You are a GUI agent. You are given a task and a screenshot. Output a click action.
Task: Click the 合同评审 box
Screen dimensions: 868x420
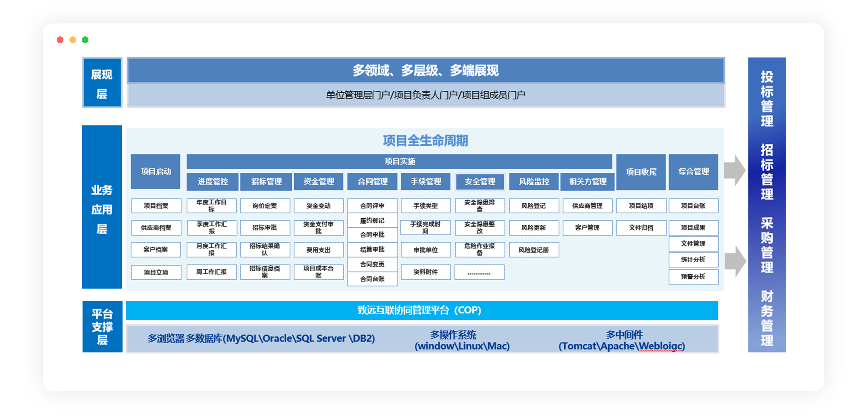pos(372,206)
